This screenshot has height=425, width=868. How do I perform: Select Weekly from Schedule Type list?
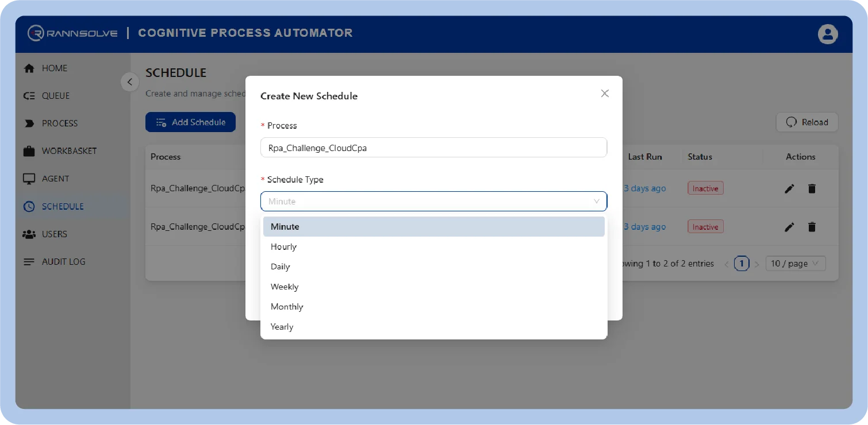[x=434, y=287]
